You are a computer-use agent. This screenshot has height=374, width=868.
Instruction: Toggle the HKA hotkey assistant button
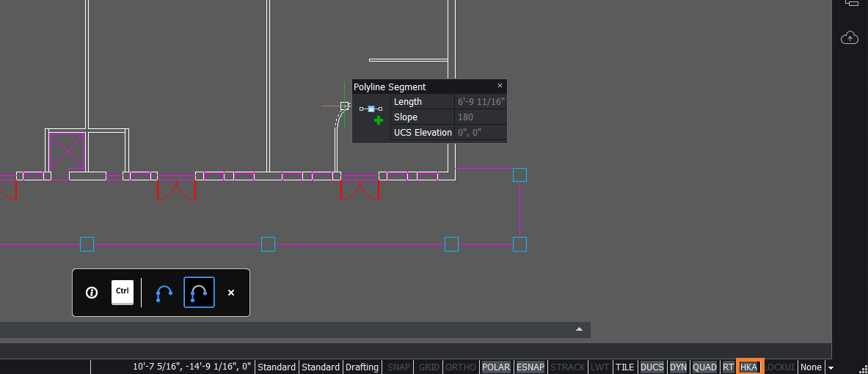[x=749, y=367]
